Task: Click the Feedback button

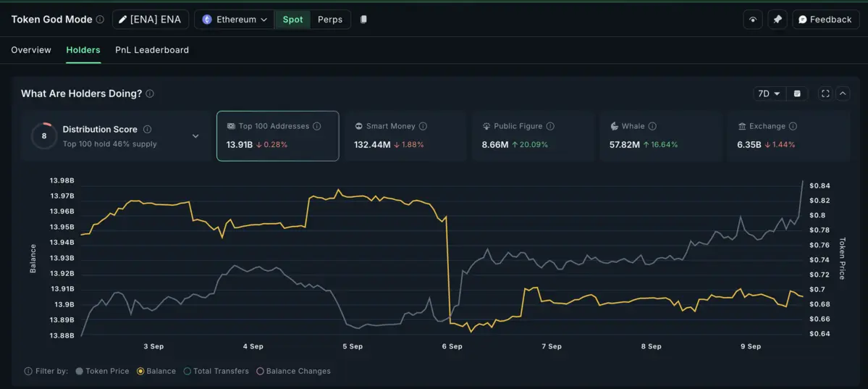Action: [825, 20]
